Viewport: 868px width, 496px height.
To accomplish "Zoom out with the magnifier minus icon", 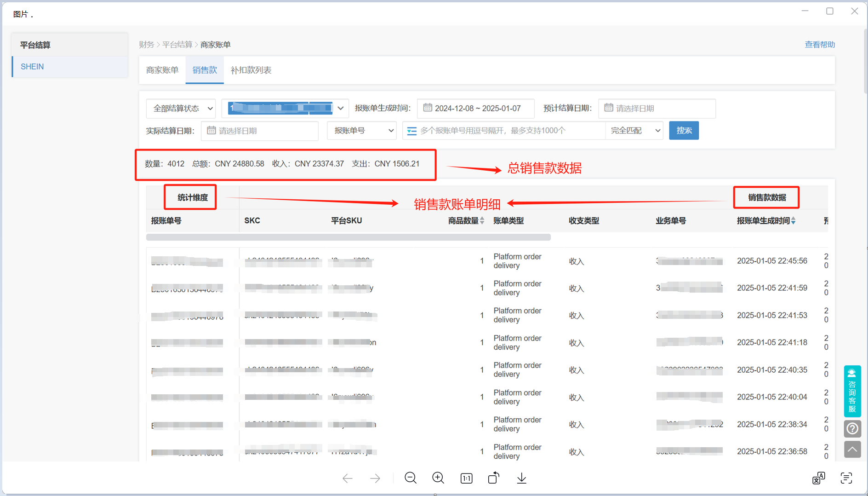I will 411,478.
